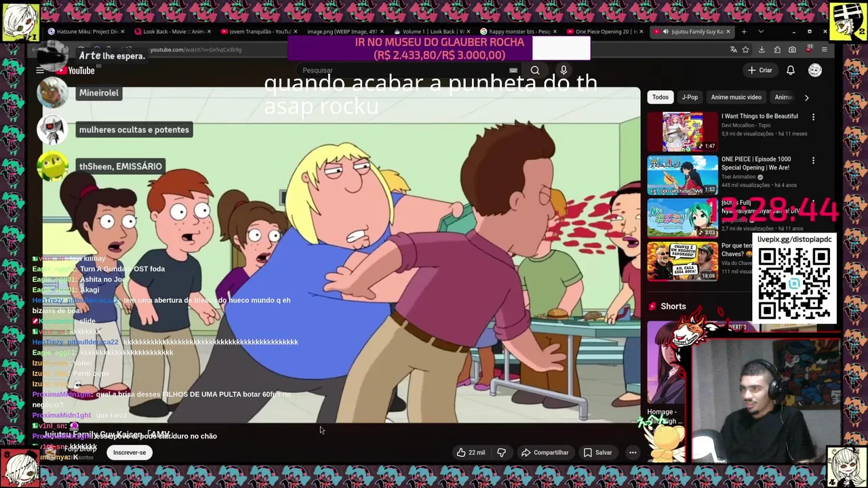Share the video via Compartilhar
This screenshot has height=488, width=868.
(x=545, y=453)
